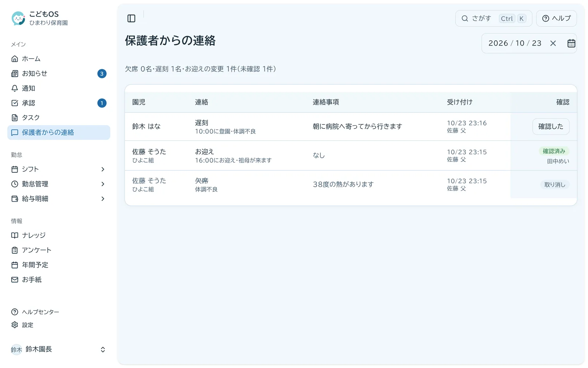Toggle the sidebar panel icon

click(131, 18)
